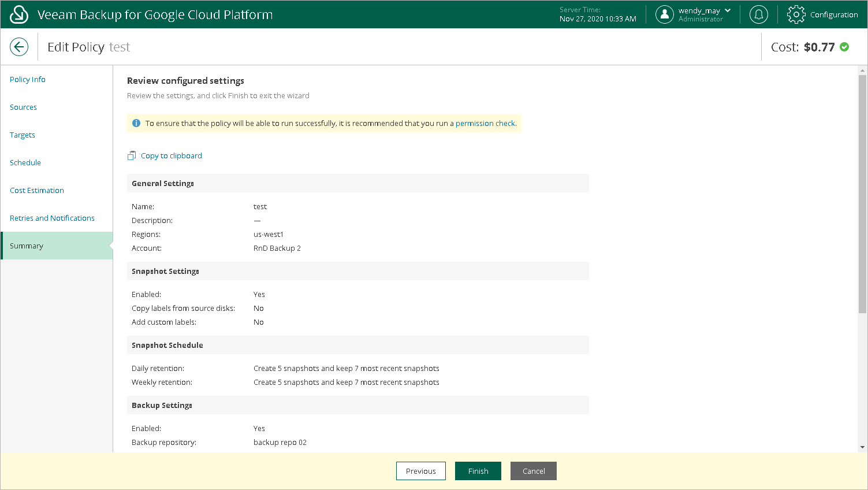
Task: Click Copy to clipboard link
Action: 172,156
